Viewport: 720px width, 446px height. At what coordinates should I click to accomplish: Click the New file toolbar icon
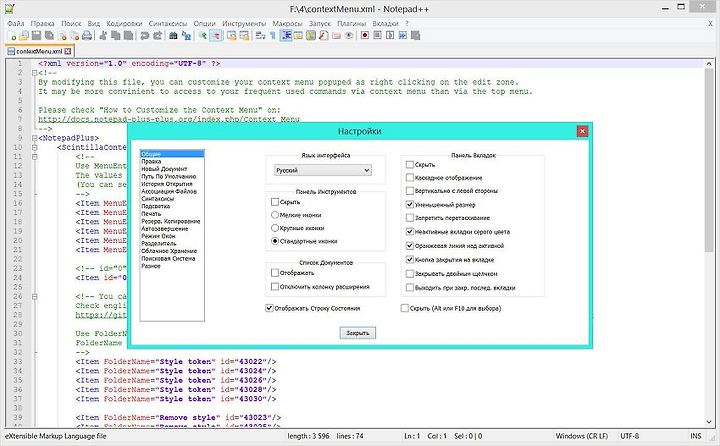click(x=12, y=36)
